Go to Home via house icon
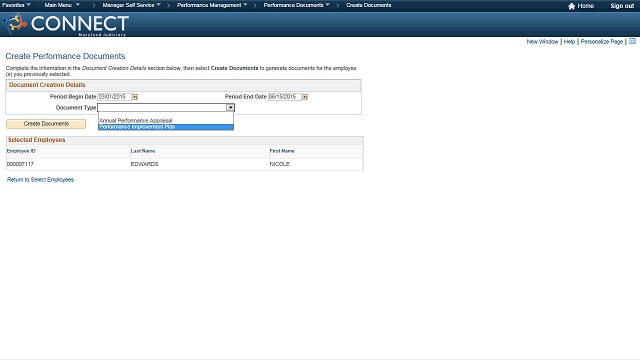The height and width of the screenshot is (360, 640). point(581,6)
